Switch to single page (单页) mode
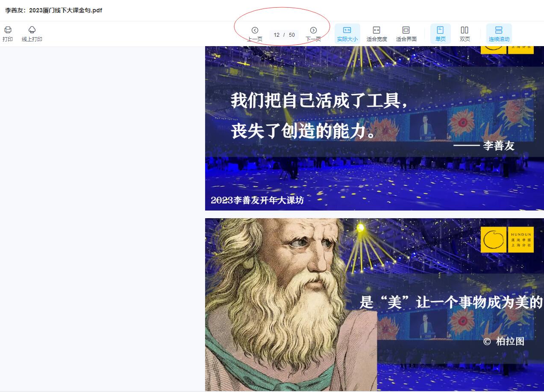The image size is (544, 392). coord(440,34)
